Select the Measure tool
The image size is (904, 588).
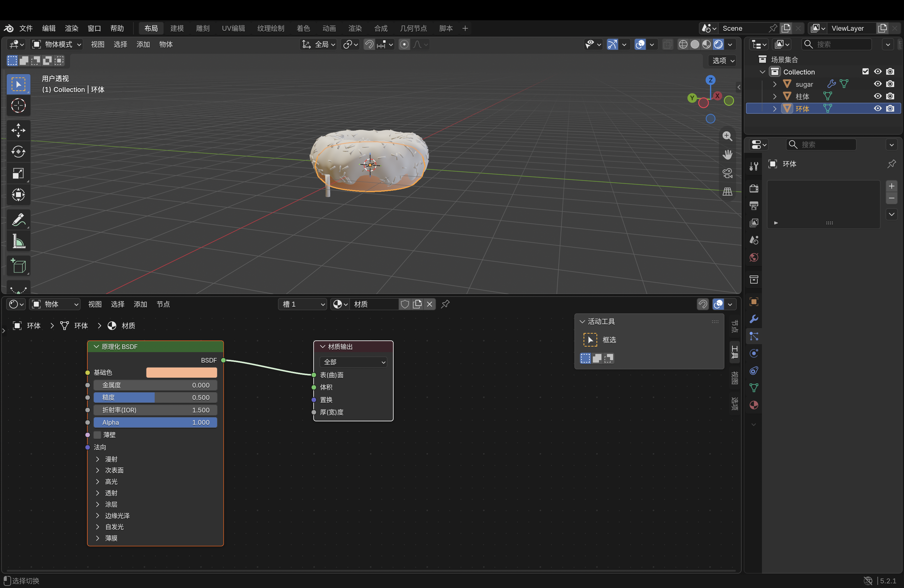tap(18, 241)
